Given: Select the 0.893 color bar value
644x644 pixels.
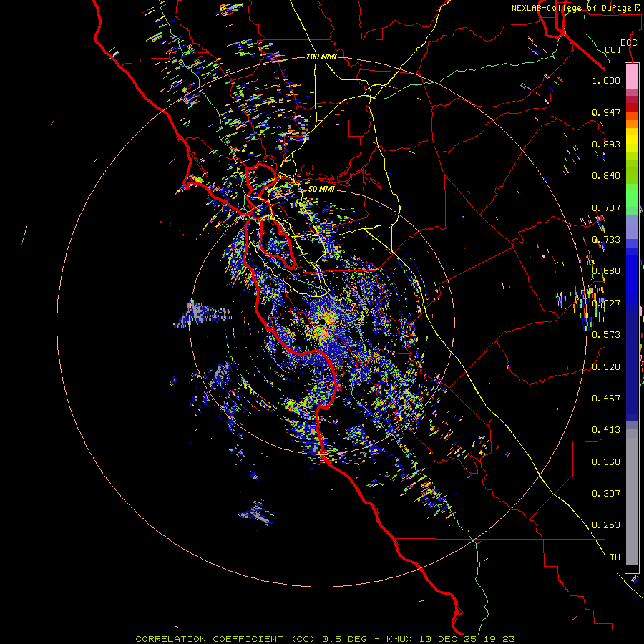Looking at the screenshot, I should (606, 144).
